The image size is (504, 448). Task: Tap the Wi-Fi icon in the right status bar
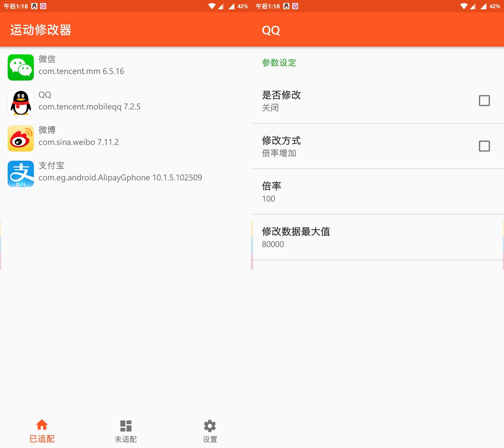click(464, 6)
